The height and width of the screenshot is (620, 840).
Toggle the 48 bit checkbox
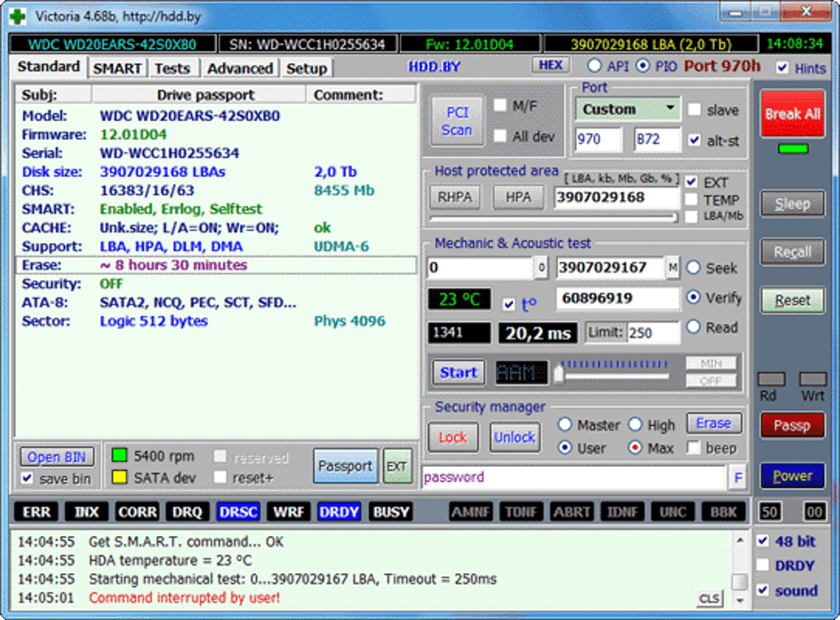[x=763, y=540]
